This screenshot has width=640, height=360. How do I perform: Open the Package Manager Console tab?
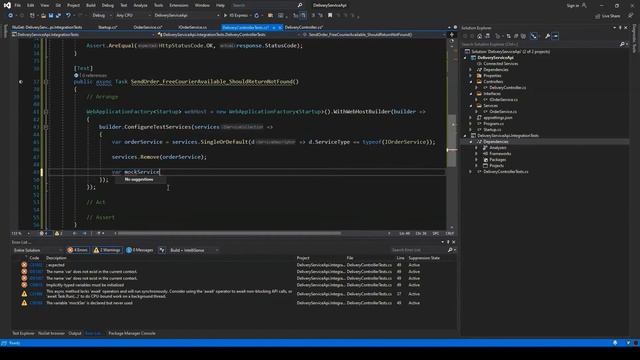pyautogui.click(x=132, y=333)
